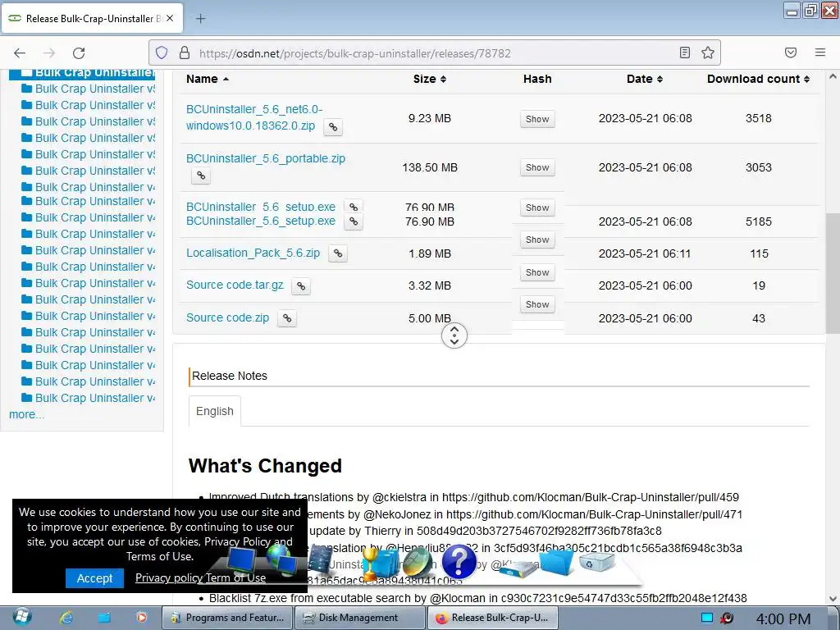Save the page to Pocket
Viewport: 840px width, 630px height.
coord(791,52)
